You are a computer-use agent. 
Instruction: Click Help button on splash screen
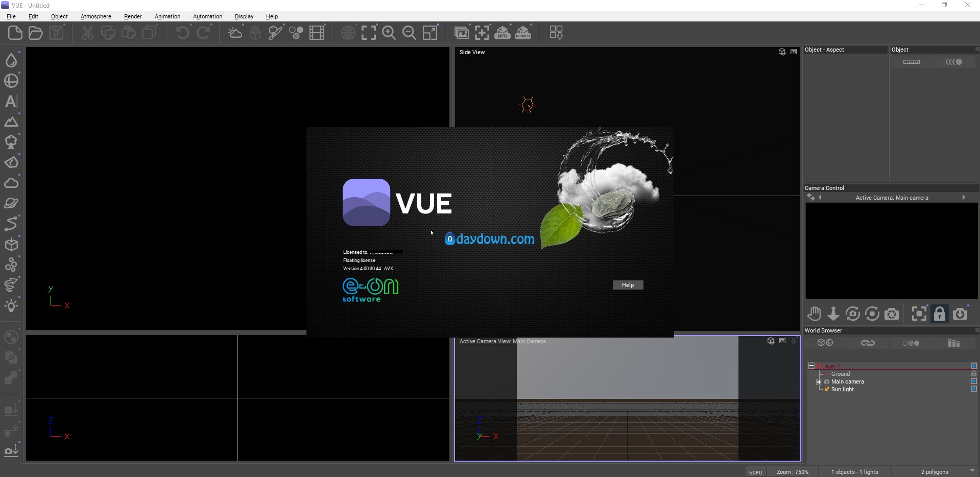click(x=628, y=285)
